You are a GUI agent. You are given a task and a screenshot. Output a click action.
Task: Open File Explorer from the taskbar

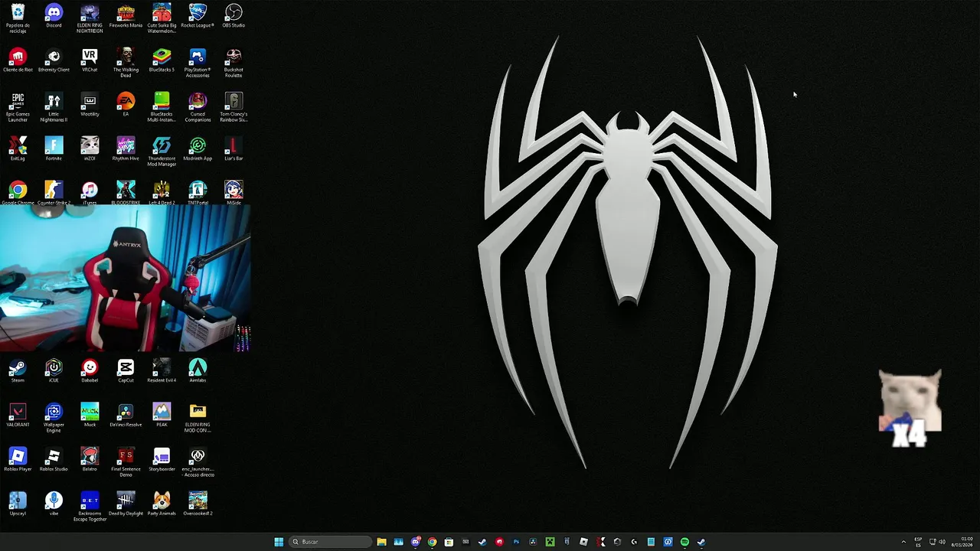click(x=381, y=542)
